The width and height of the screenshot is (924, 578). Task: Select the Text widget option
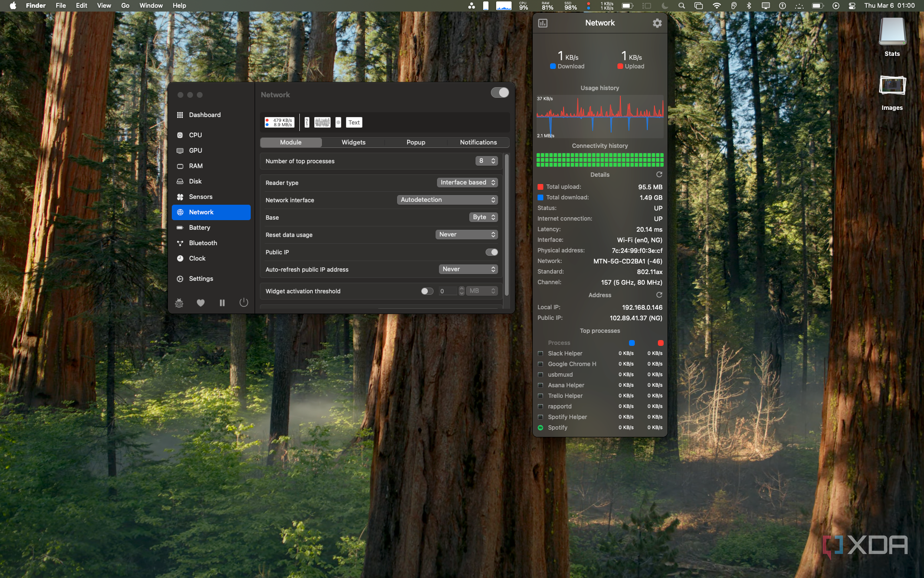[354, 122]
